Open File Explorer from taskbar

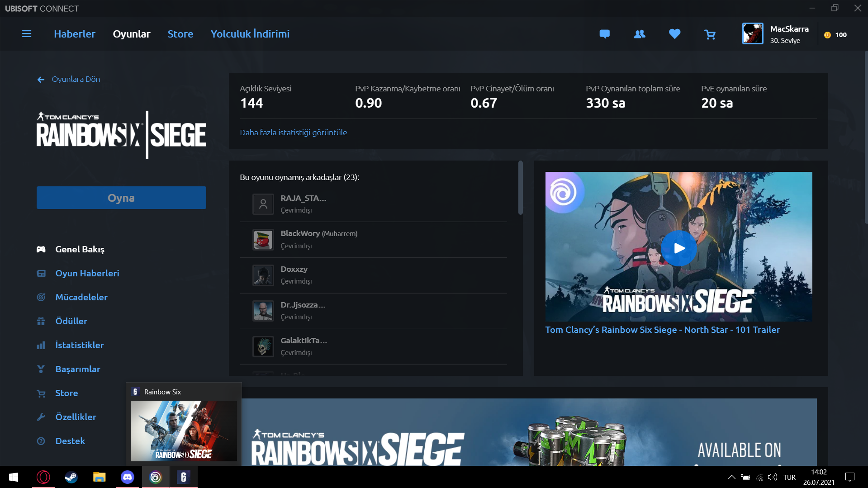pyautogui.click(x=100, y=477)
